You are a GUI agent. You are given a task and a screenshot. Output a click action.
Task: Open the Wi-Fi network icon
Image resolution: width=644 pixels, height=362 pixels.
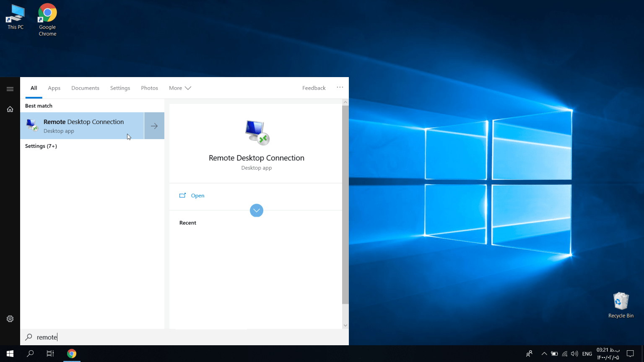565,354
